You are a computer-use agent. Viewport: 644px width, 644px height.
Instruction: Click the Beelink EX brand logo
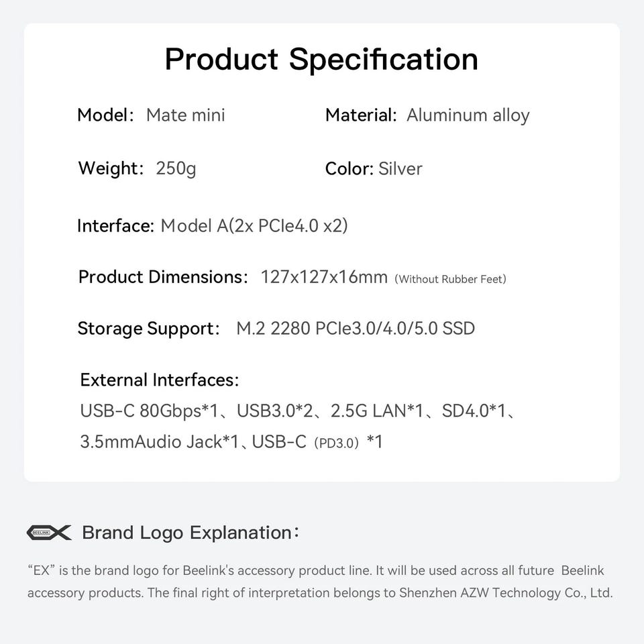49,532
